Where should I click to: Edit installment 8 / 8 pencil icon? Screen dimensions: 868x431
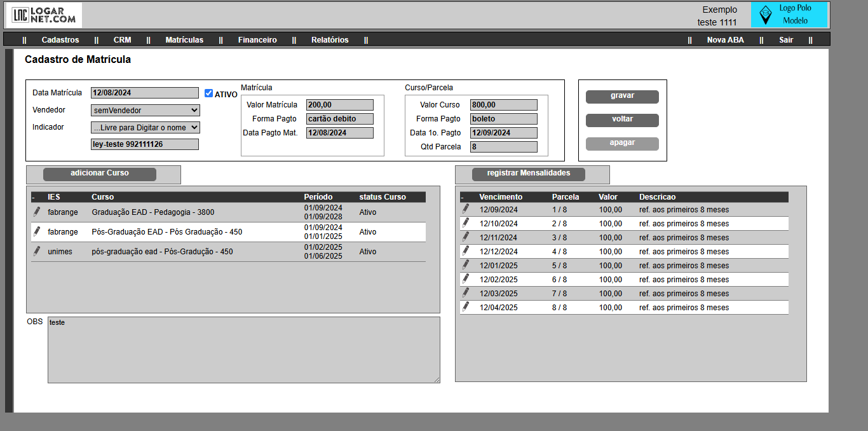point(466,306)
